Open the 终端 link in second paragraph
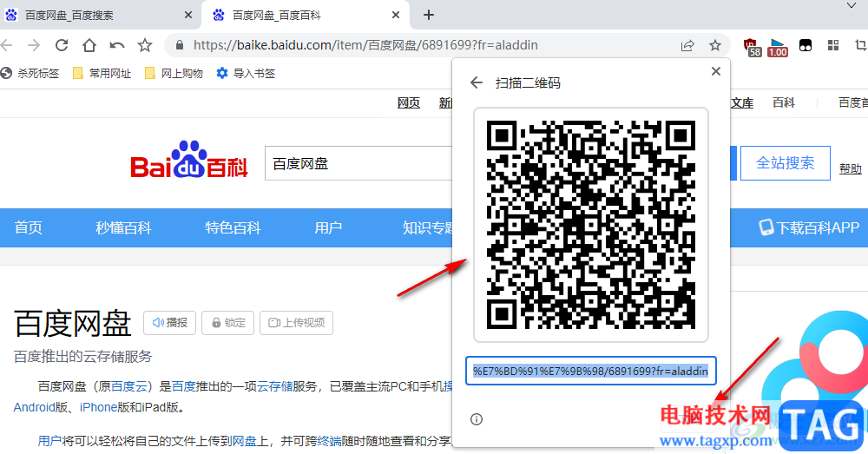This screenshot has width=868, height=454. coord(329,441)
